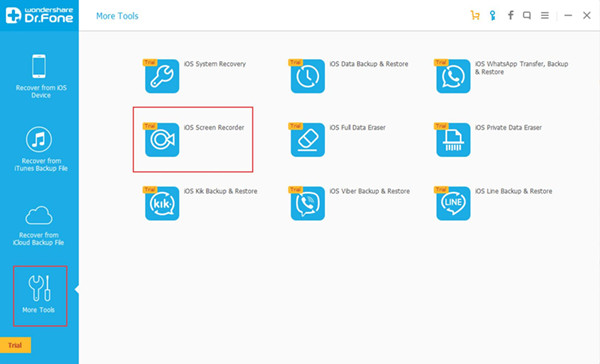
Task: Select the iCloud cloud icon in sidebar
Action: click(x=39, y=215)
